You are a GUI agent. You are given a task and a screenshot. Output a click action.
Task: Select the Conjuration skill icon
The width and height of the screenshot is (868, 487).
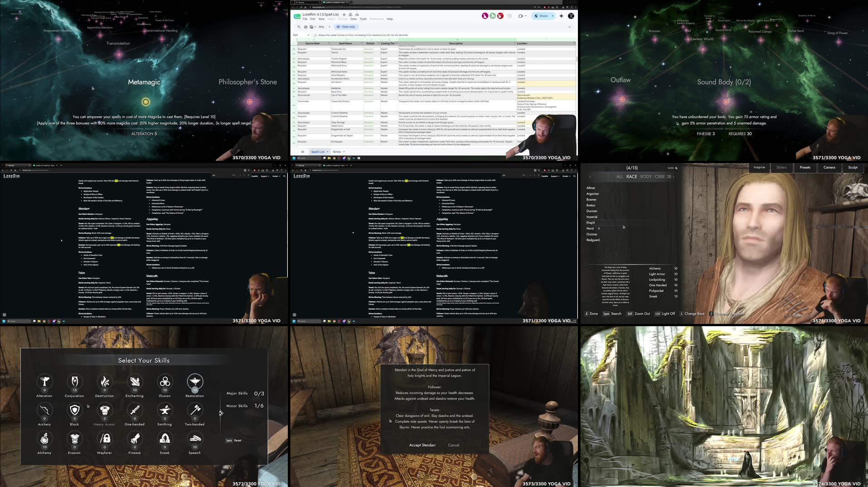[75, 381]
